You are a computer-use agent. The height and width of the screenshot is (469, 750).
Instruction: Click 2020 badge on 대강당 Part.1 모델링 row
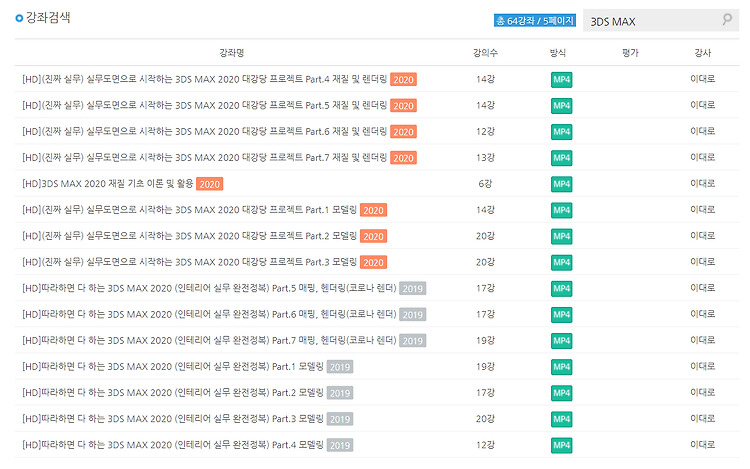pos(374,210)
